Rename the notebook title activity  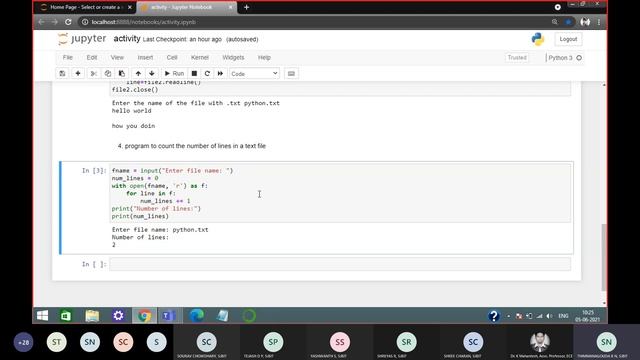click(127, 38)
